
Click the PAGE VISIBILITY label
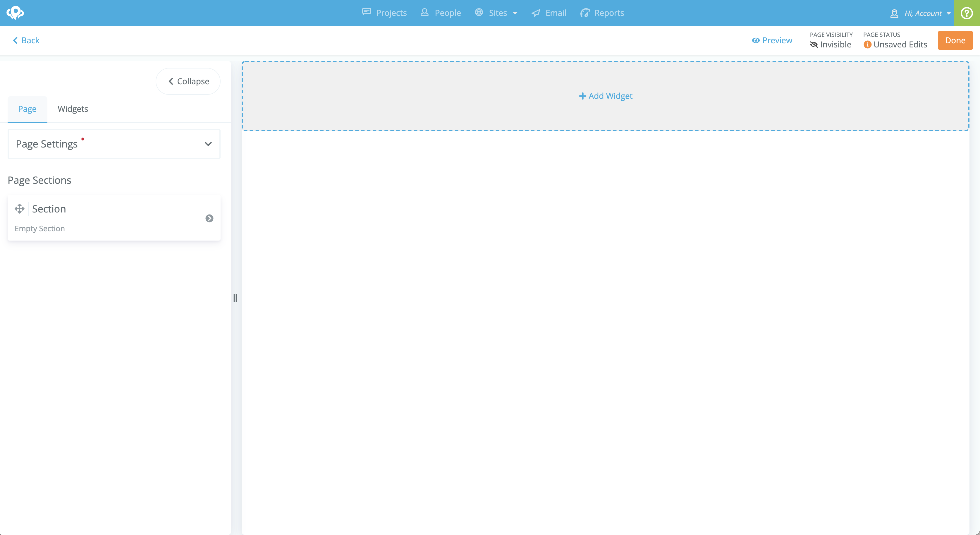click(831, 35)
